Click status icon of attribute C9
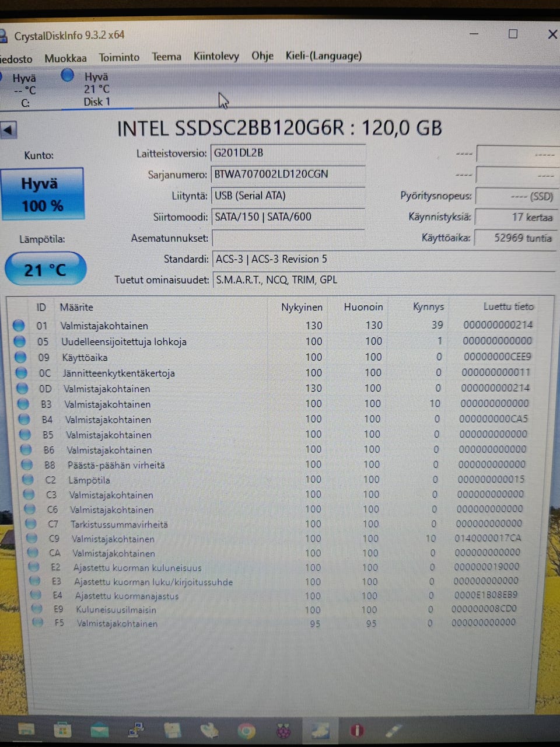 [x=32, y=538]
